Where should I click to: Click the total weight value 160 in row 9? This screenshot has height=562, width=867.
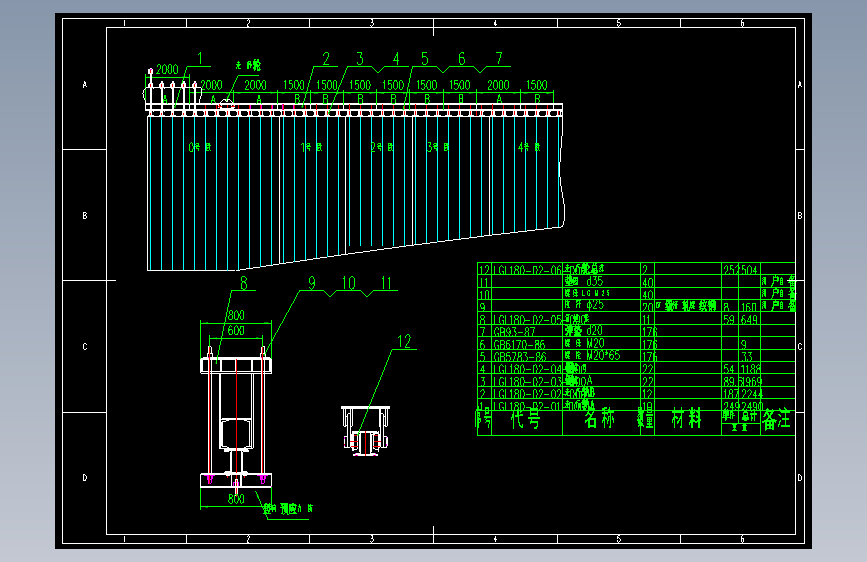pos(749,307)
